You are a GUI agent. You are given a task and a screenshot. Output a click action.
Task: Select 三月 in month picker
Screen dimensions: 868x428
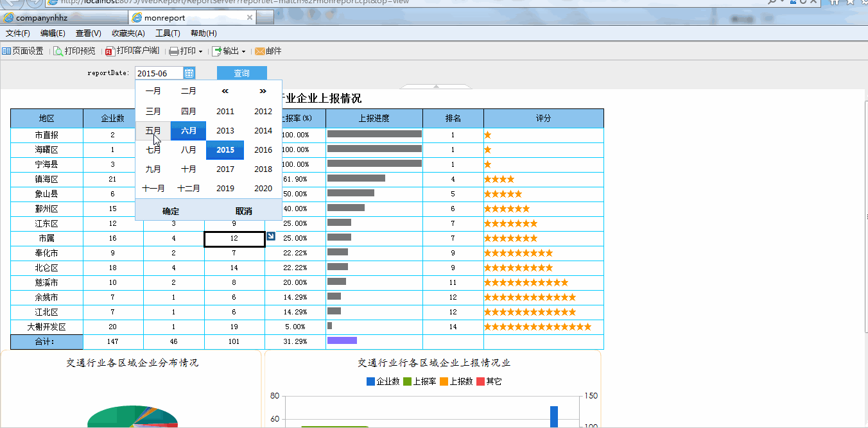click(x=153, y=111)
